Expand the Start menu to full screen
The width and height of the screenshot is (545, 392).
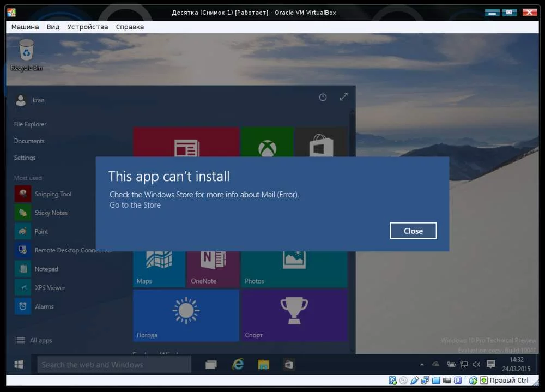(344, 97)
